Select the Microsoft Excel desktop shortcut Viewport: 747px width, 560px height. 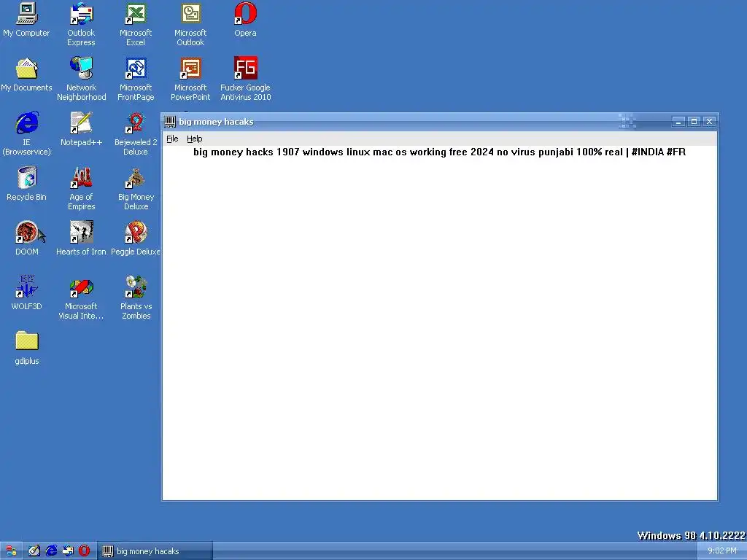click(x=136, y=25)
